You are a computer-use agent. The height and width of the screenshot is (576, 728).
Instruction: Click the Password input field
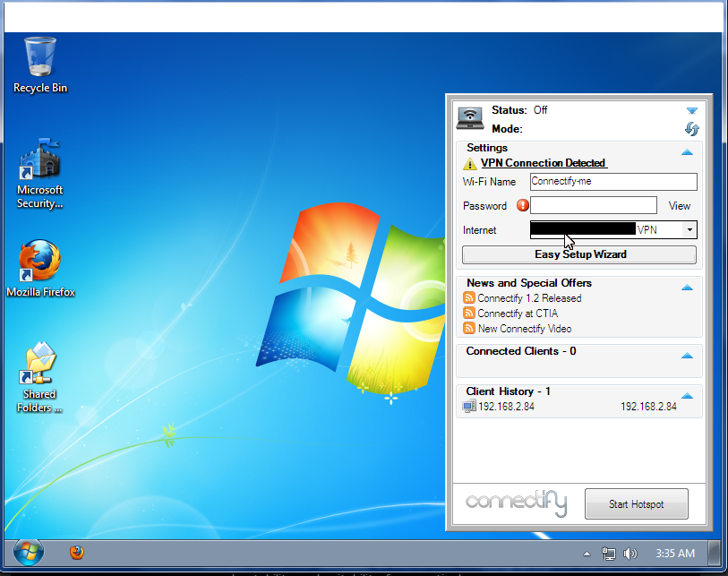(x=594, y=205)
